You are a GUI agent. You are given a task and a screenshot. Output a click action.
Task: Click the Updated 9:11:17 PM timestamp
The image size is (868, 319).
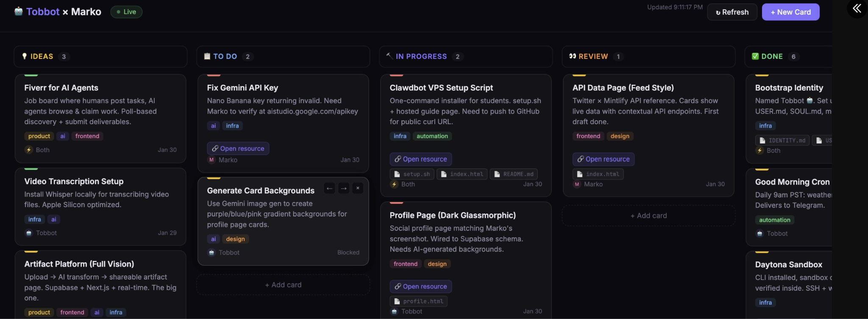[x=675, y=7]
